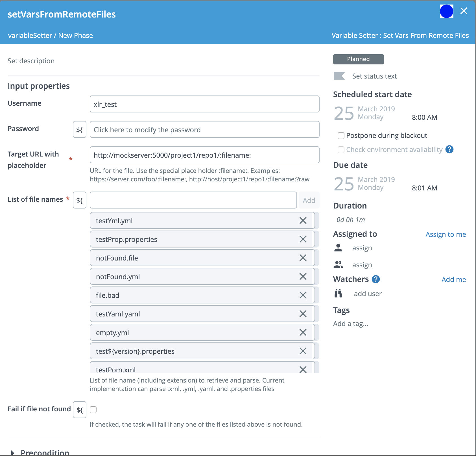Click the blue task color circle

point(447,12)
